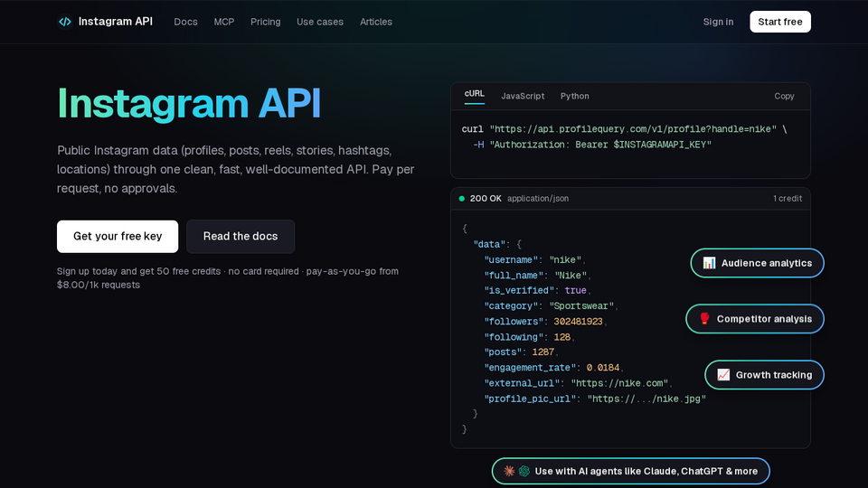Open the Docs navigation item
Viewport: 868px width, 488px height.
pos(185,22)
